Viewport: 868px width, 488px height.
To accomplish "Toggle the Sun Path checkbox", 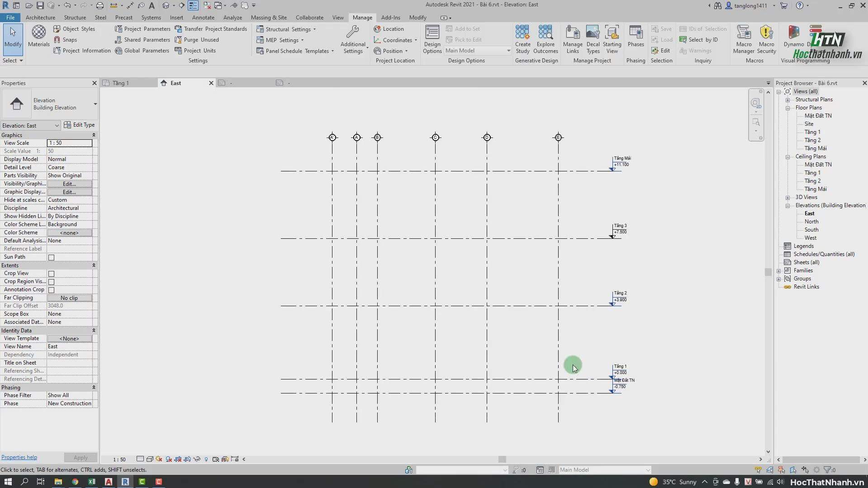I will click(52, 257).
